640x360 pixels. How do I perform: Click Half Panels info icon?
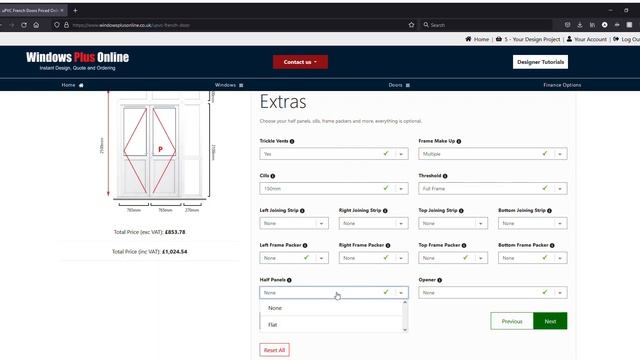point(289,280)
